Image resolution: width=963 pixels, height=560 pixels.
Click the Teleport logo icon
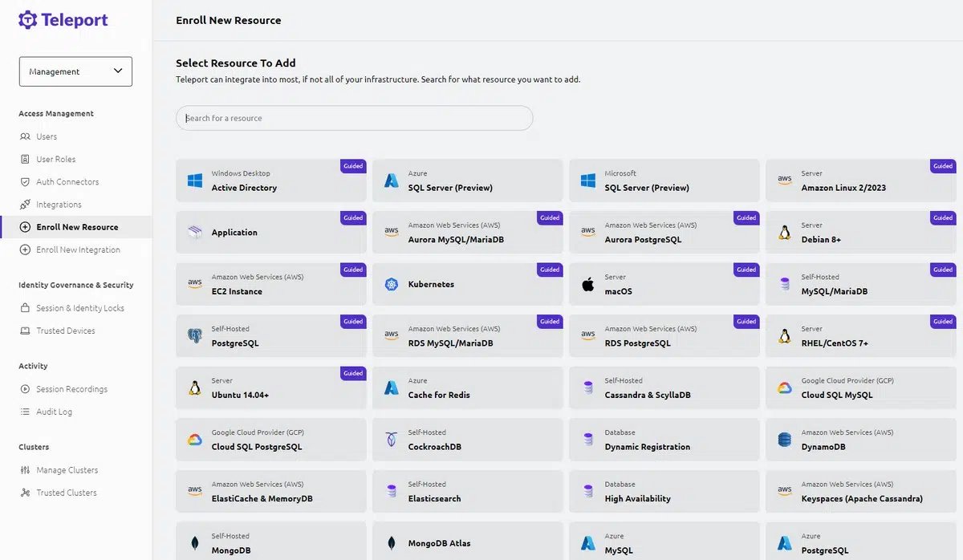(27, 20)
